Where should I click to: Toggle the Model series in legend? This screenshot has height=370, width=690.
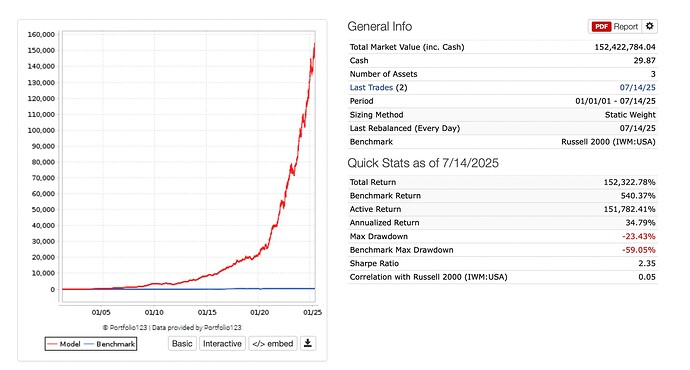point(64,344)
